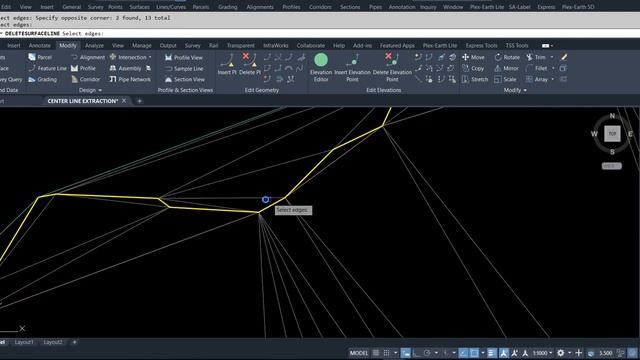The height and width of the screenshot is (360, 640).
Task: Click the ViewCube North compass label
Action: point(612,116)
